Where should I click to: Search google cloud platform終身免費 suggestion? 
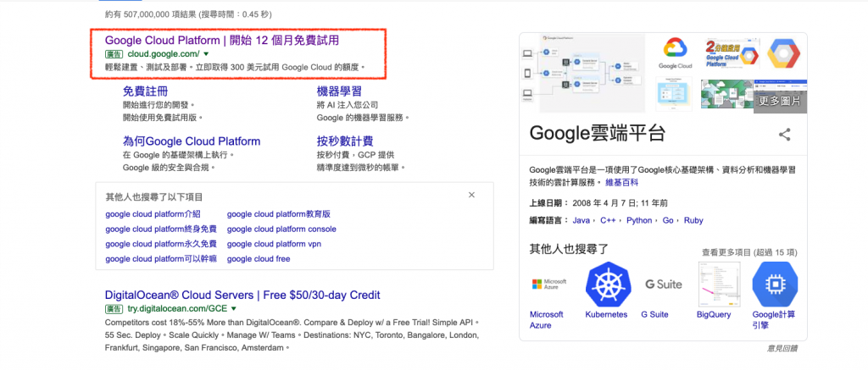point(161,229)
